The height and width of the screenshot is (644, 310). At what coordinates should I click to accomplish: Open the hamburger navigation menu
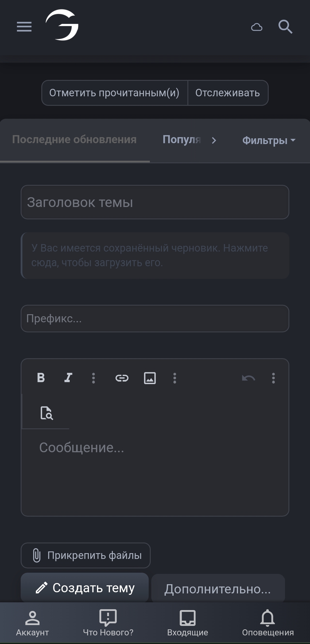coord(24,27)
